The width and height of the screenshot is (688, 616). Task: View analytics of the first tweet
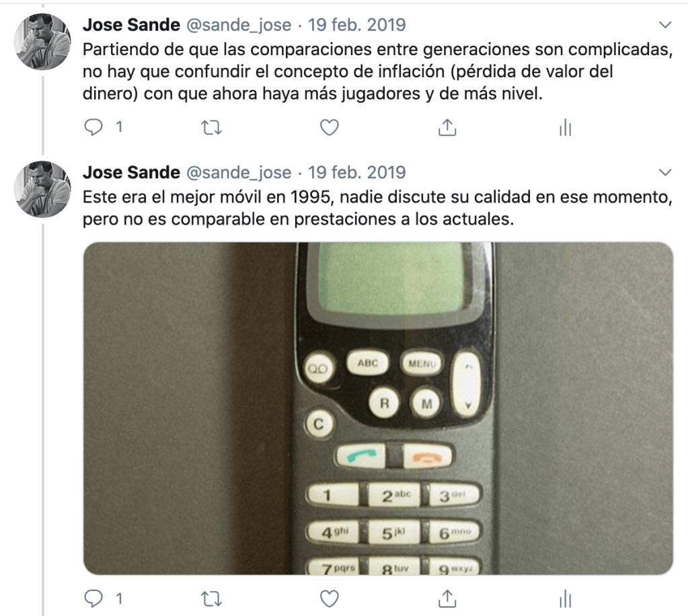coord(565,128)
